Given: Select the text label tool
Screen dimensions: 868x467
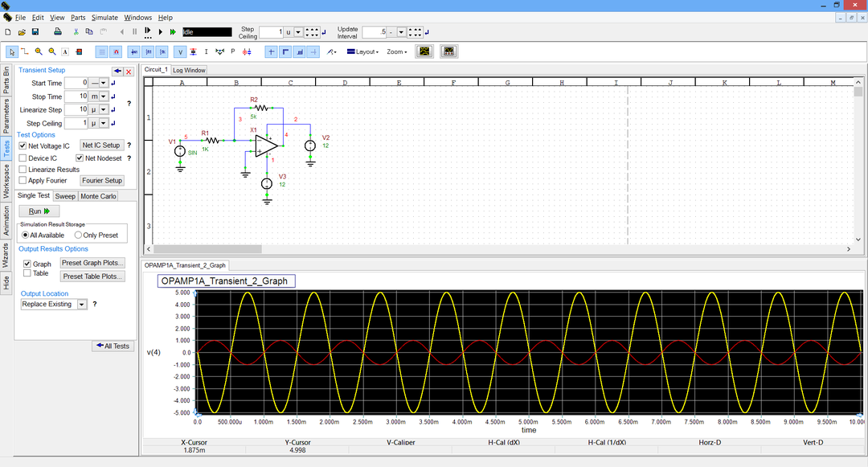Looking at the screenshot, I should [x=64, y=51].
